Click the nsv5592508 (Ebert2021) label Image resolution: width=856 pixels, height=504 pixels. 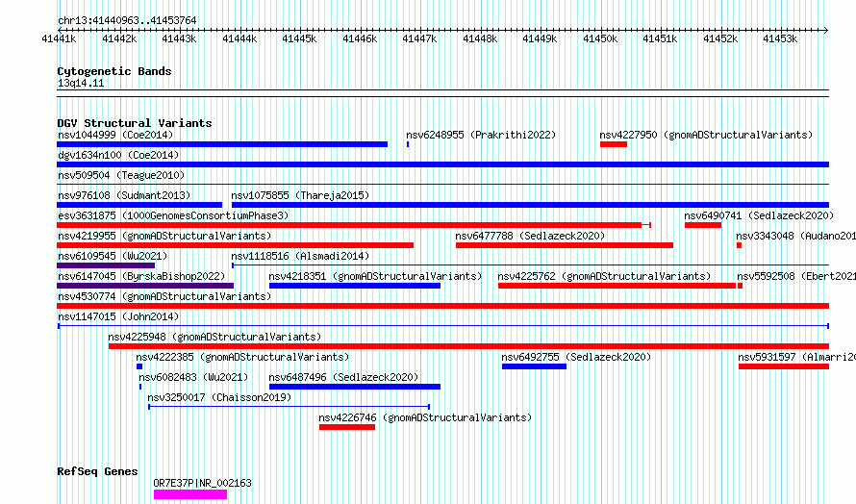point(796,276)
